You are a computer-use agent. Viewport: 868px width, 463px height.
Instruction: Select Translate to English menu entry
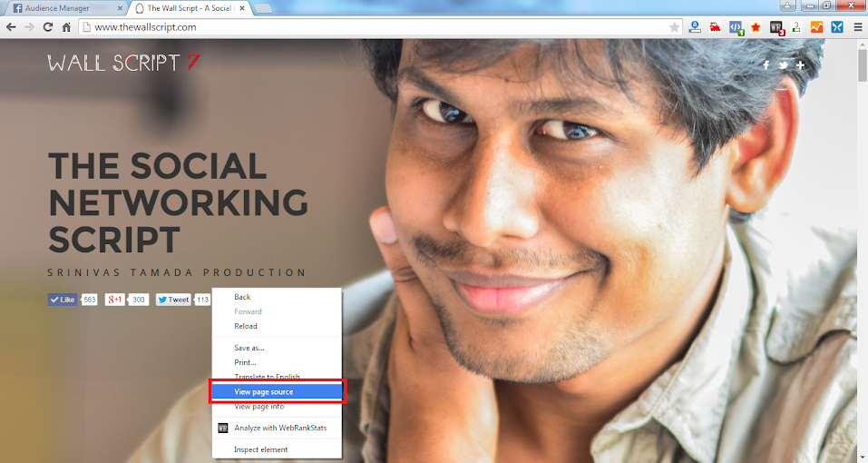(x=277, y=377)
